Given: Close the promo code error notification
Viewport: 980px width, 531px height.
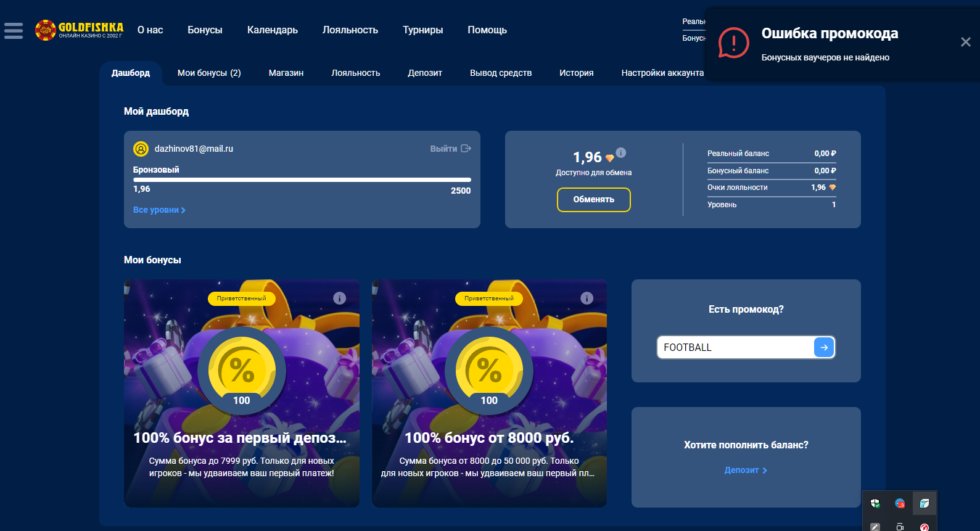Looking at the screenshot, I should point(965,42).
